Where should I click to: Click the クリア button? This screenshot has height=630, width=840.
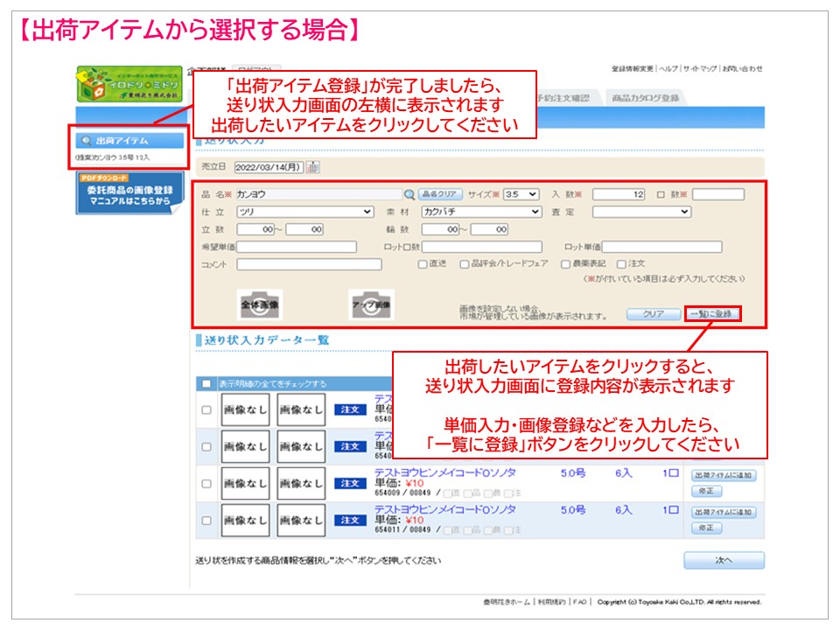[654, 314]
